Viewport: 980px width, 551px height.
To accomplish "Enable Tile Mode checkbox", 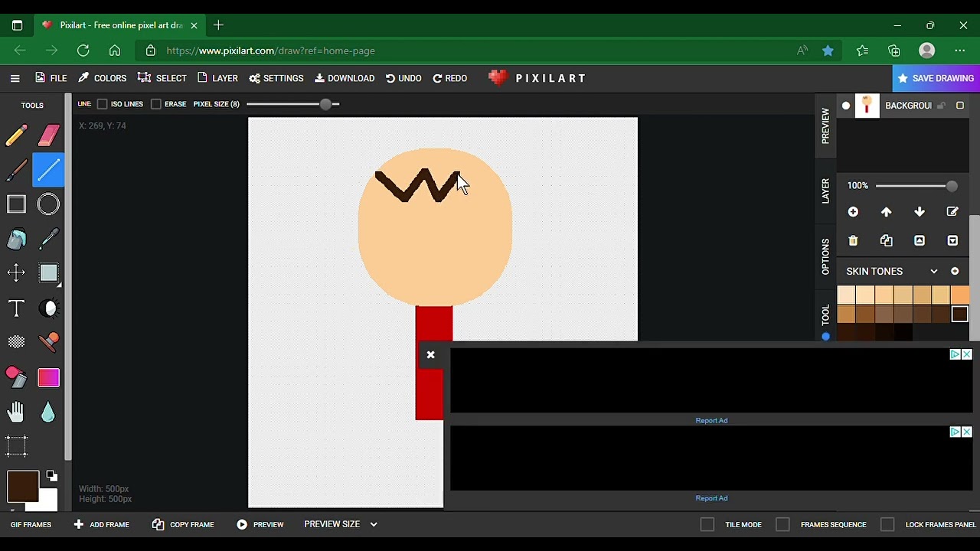I will [x=707, y=524].
